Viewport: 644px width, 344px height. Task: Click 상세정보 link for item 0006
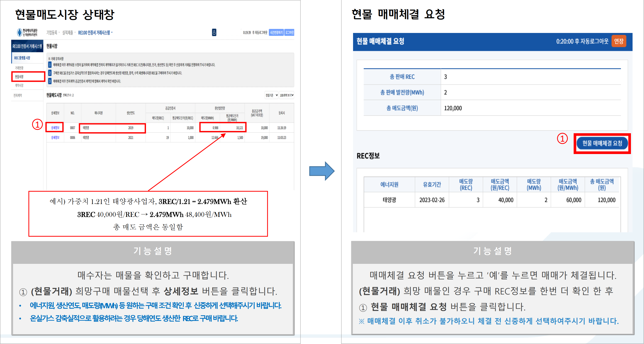pyautogui.click(x=55, y=138)
